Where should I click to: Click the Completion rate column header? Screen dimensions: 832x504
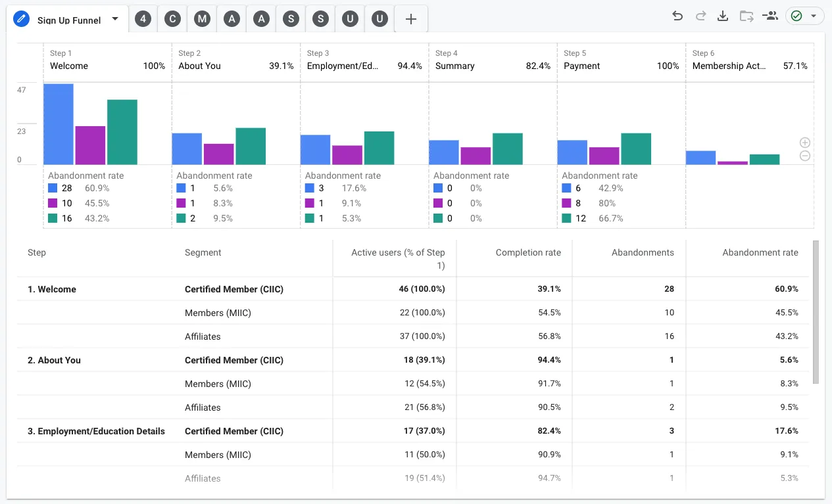[x=528, y=252]
